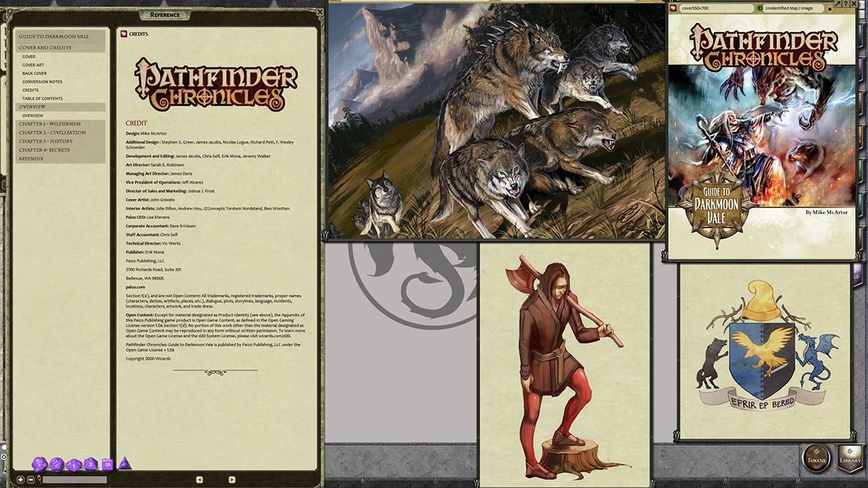The width and height of the screenshot is (868, 488).
Task: Open the Back Cover page
Action: [x=33, y=73]
